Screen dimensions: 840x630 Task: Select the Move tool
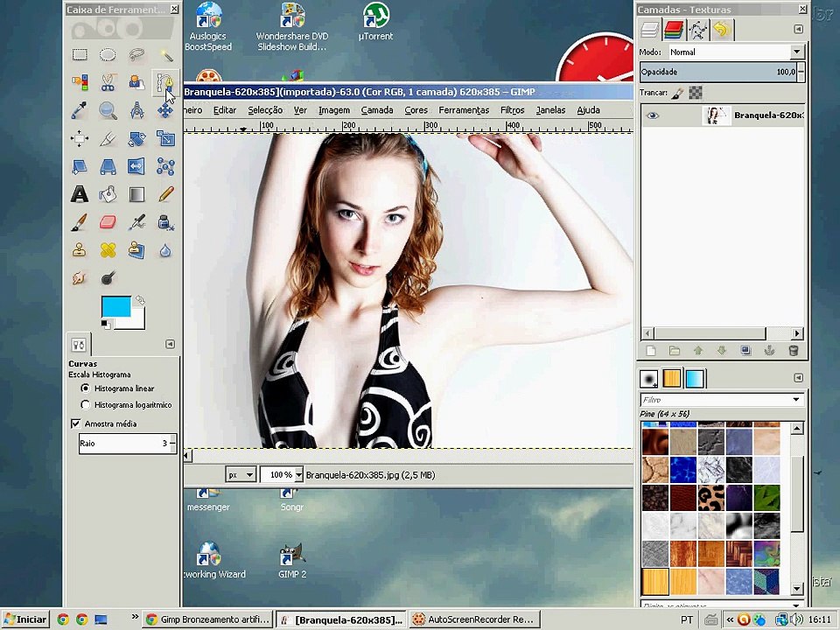pos(165,110)
